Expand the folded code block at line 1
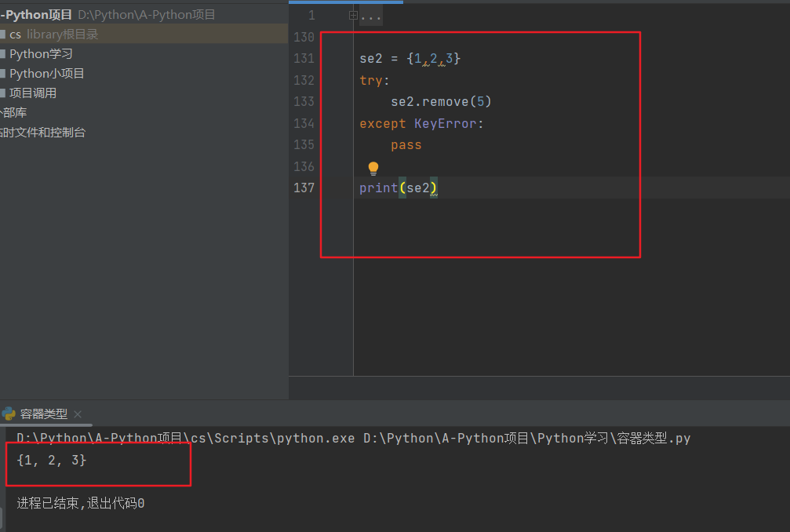This screenshot has width=790, height=532. [353, 15]
